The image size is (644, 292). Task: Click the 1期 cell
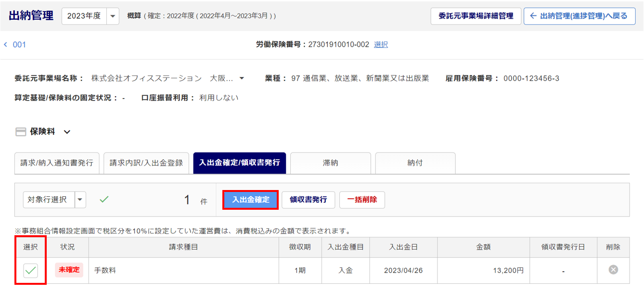(300, 270)
